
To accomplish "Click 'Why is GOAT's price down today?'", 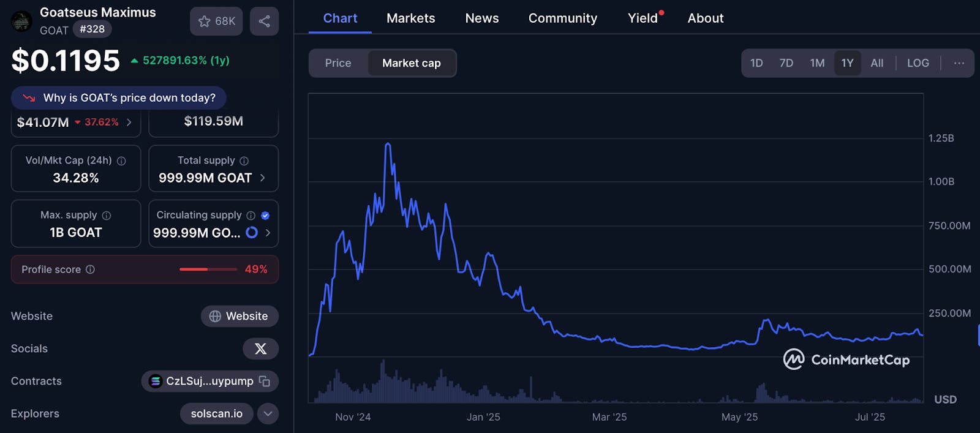I will (x=119, y=98).
